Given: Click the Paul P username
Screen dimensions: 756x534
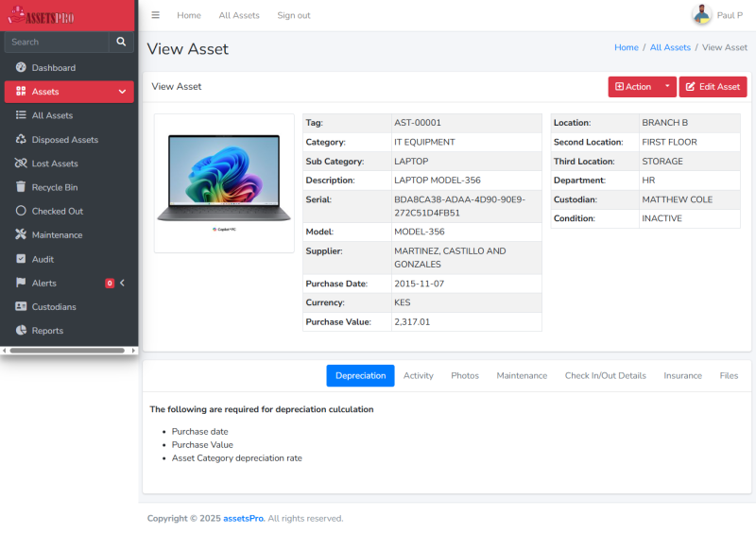Looking at the screenshot, I should click(x=730, y=15).
